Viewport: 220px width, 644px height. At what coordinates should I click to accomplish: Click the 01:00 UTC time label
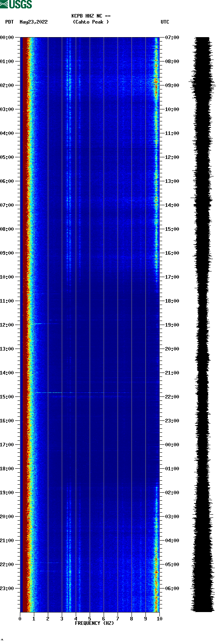pos(172,469)
